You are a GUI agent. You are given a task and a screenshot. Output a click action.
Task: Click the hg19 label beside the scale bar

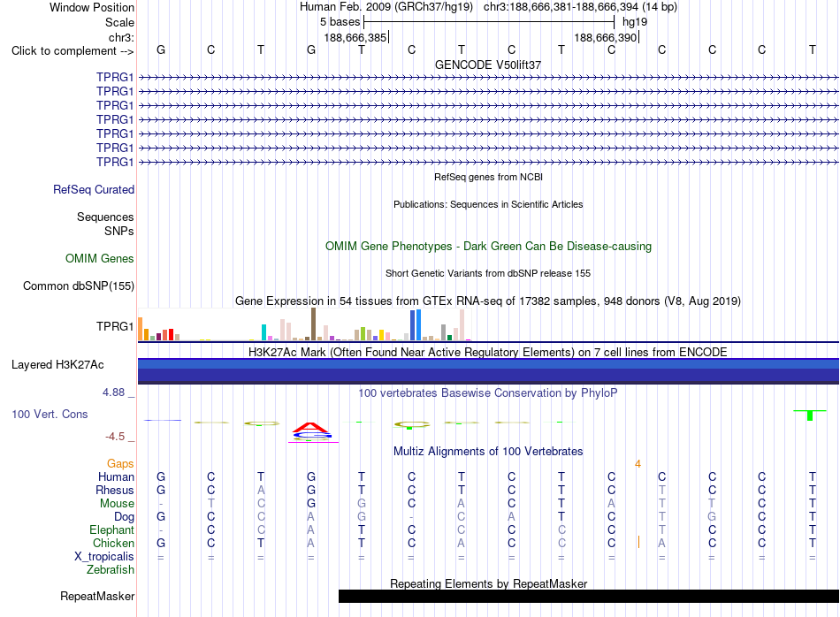pyautogui.click(x=635, y=22)
